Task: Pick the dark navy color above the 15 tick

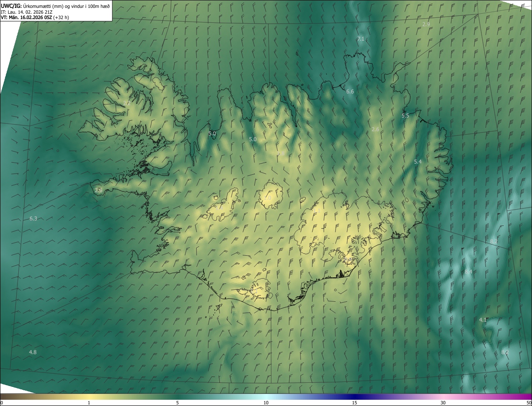Action: point(355,396)
